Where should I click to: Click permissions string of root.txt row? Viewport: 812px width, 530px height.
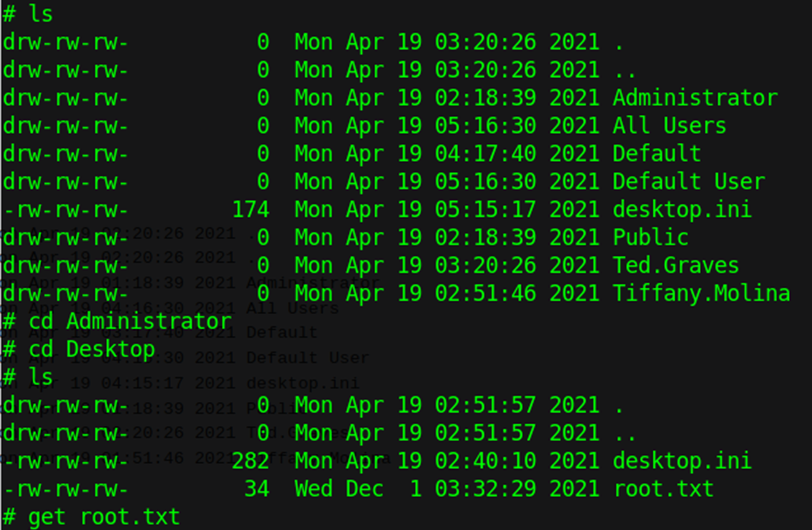[x=65, y=489]
